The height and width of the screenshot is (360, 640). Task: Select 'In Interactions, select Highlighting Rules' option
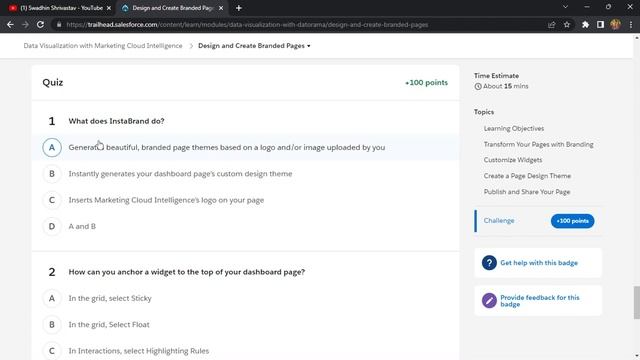(x=138, y=351)
